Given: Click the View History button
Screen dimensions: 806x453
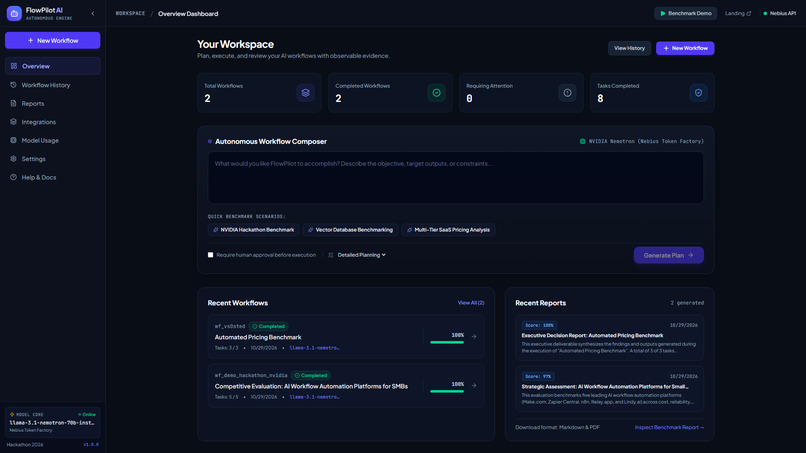Looking at the screenshot, I should (629, 48).
